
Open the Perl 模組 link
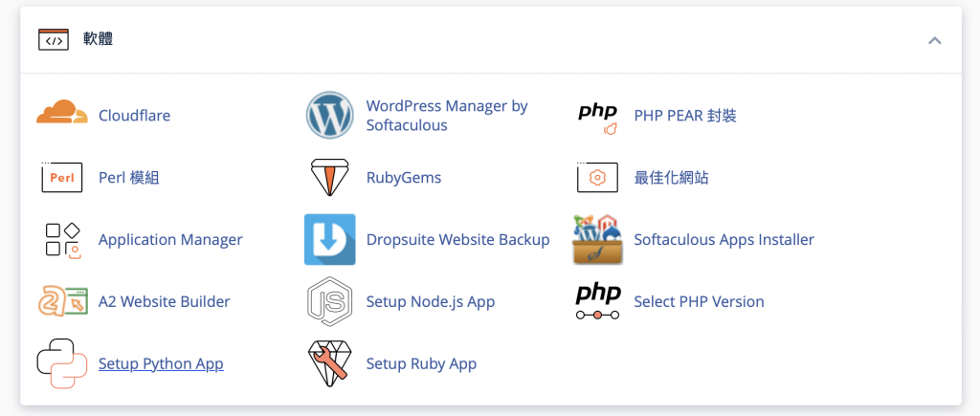[129, 177]
